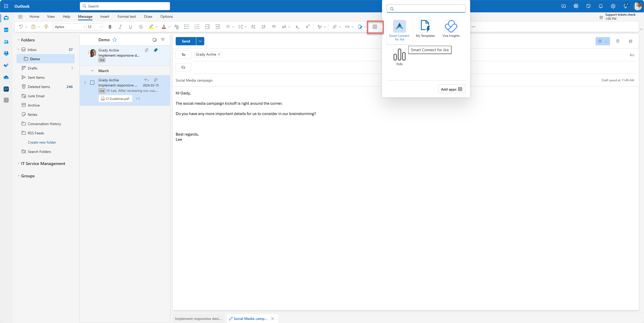Open sensitivity shield dropdown

click(x=603, y=41)
